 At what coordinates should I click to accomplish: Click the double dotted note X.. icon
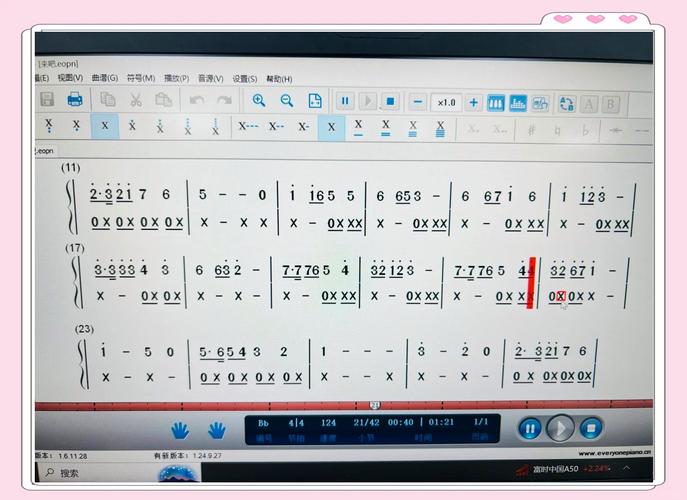point(499,130)
